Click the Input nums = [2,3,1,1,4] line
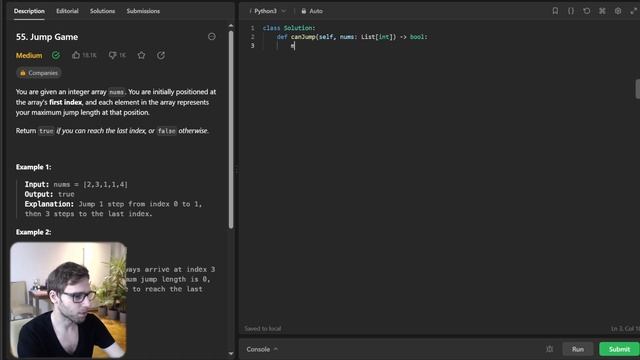 pos(76,184)
